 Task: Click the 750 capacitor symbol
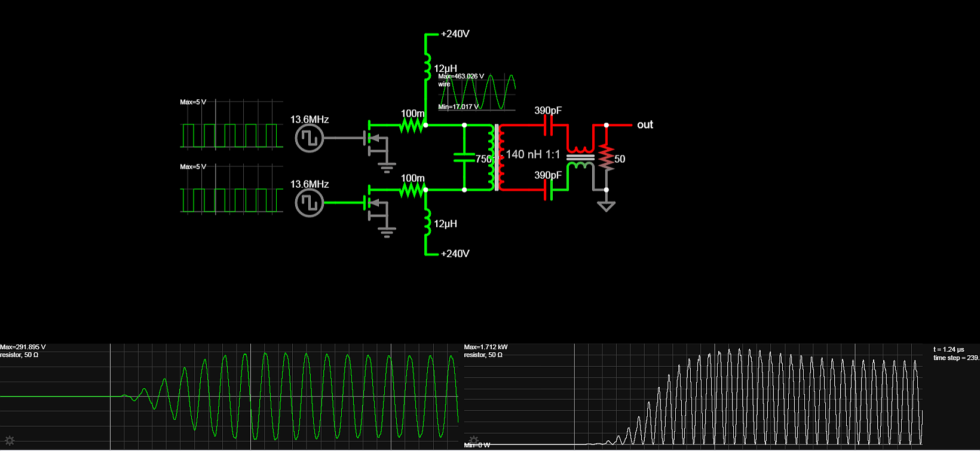coord(464,157)
